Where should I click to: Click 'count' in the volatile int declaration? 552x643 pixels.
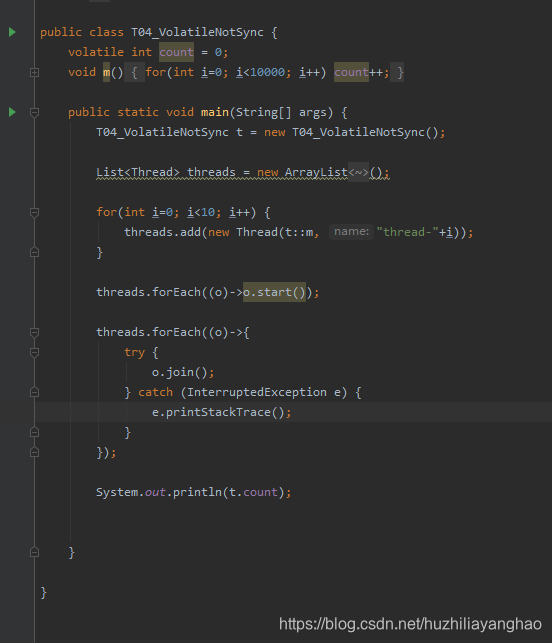pyautogui.click(x=176, y=52)
